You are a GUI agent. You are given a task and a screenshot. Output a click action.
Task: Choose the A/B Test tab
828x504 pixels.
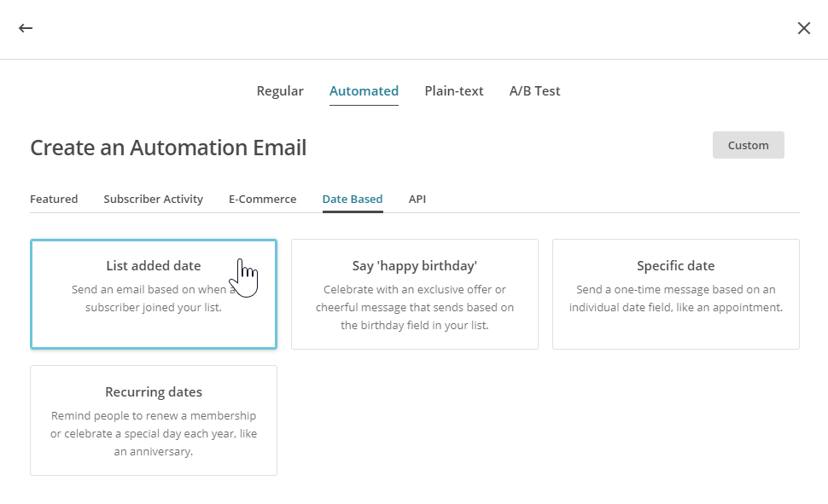[534, 91]
